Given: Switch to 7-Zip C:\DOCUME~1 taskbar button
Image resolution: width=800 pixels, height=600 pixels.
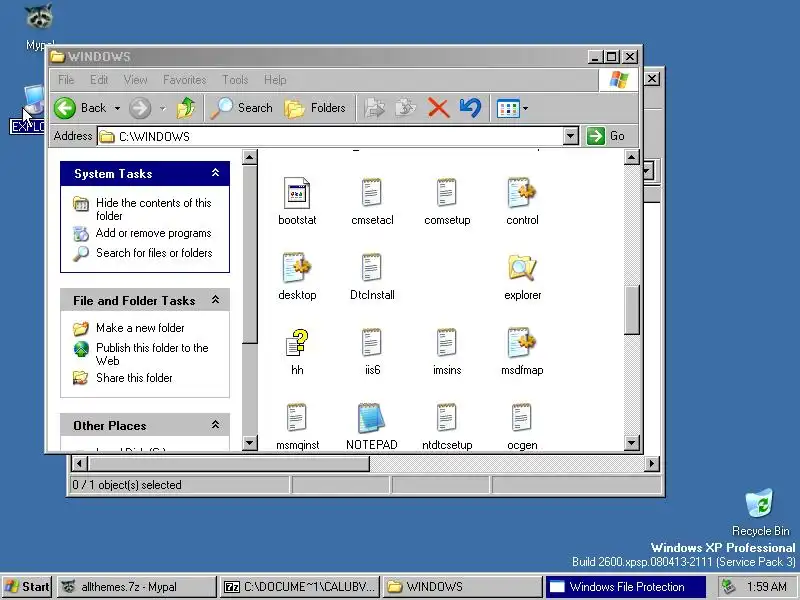Looking at the screenshot, I should click(x=301, y=587).
